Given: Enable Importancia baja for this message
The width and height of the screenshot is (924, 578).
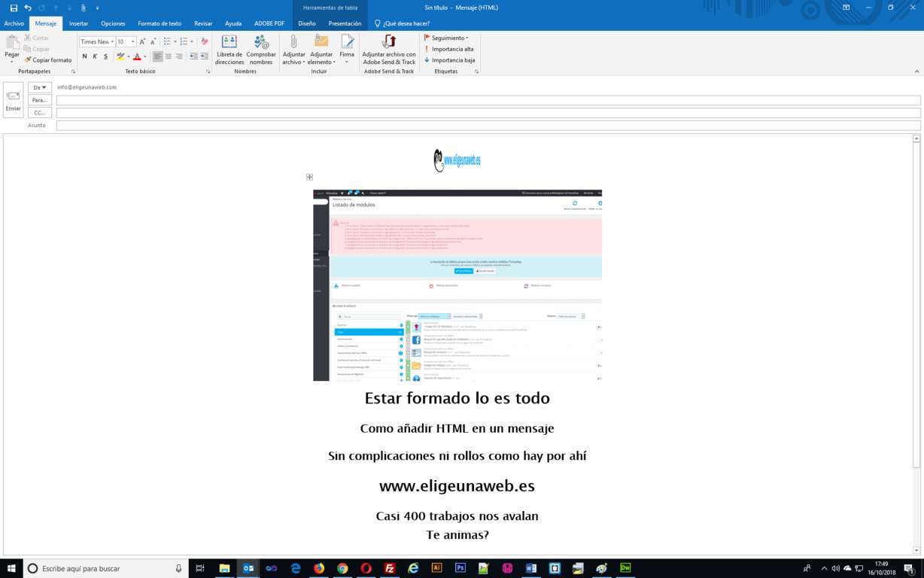Looking at the screenshot, I should pos(452,59).
